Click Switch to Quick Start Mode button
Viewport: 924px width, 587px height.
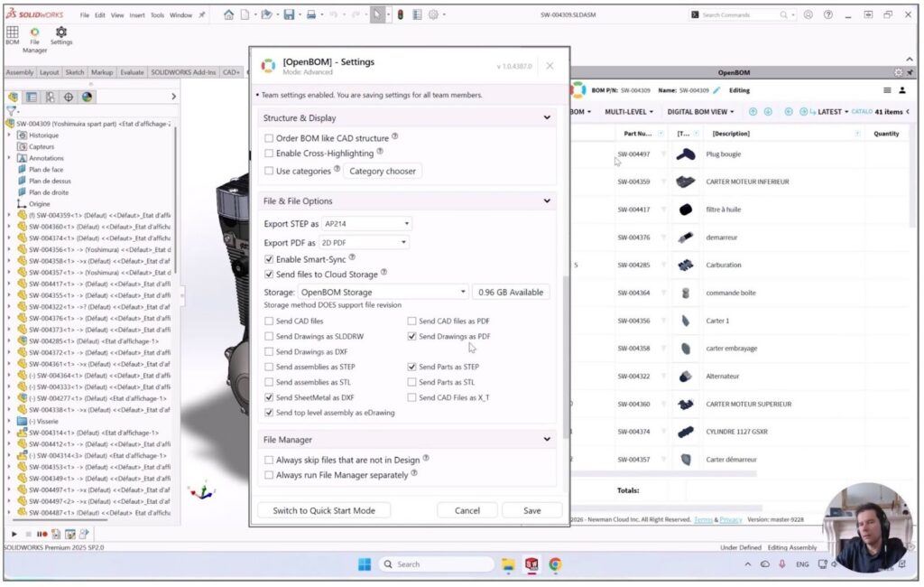click(x=324, y=510)
